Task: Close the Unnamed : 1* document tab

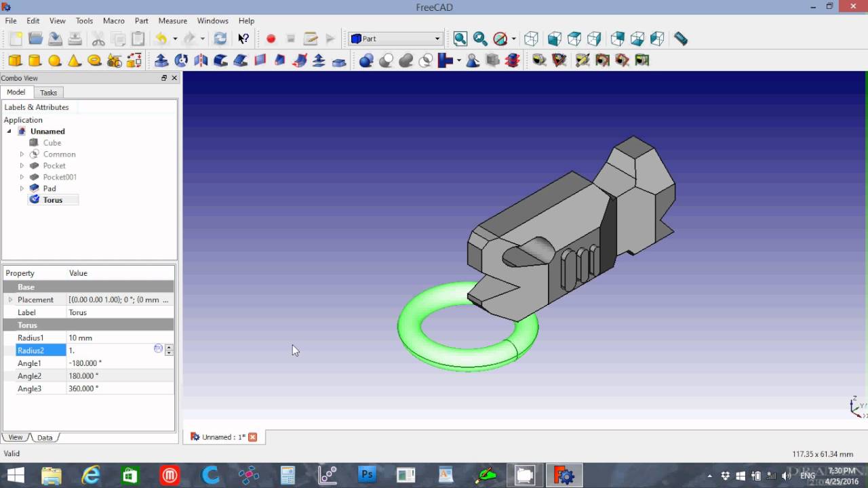Action: click(x=252, y=437)
